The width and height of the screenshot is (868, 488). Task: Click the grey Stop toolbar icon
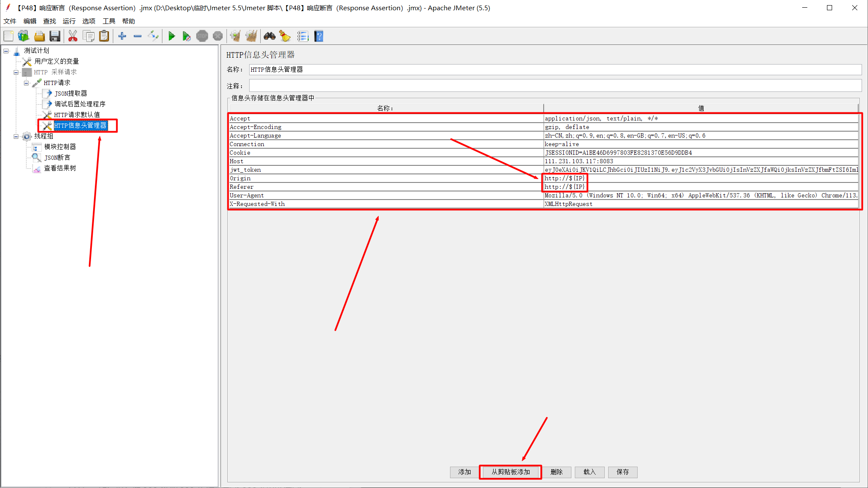coord(202,36)
